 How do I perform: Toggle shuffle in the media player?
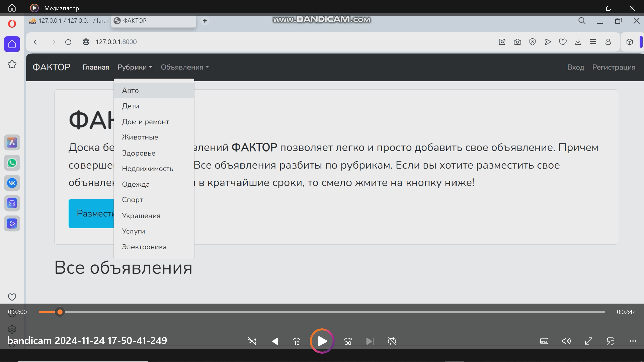coord(252,341)
